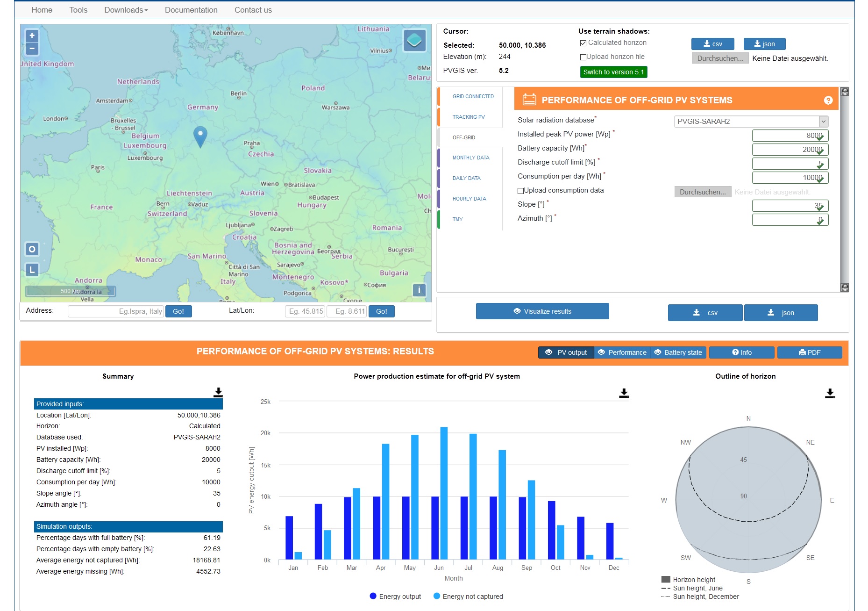The image size is (868, 611).
Task: Open the help question mark icon
Action: 828,100
